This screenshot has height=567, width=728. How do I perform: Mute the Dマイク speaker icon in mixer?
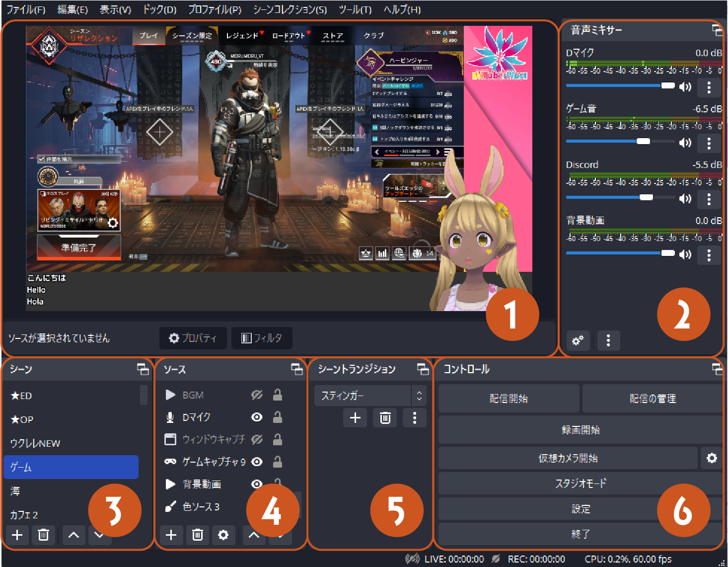[685, 87]
